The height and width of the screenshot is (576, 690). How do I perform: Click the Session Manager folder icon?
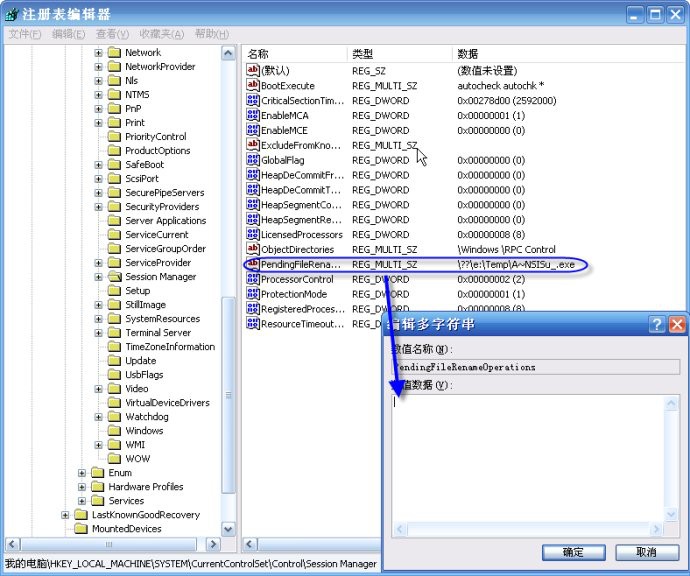[114, 277]
